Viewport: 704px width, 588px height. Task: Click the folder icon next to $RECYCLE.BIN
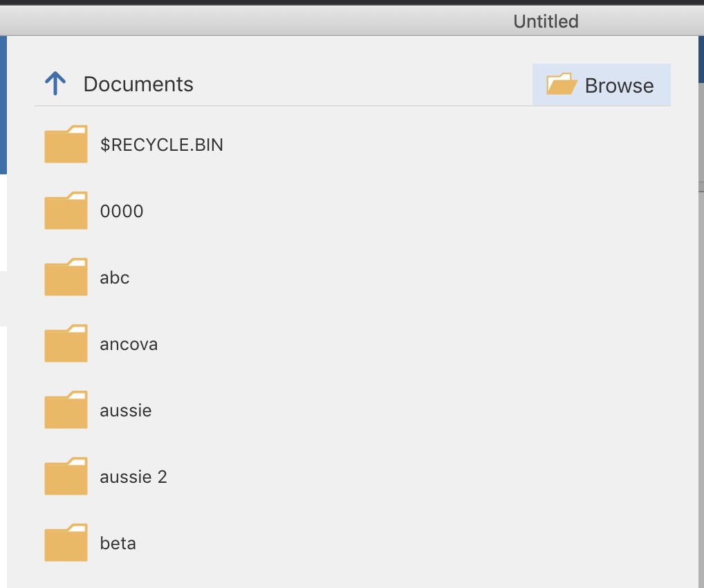(x=66, y=144)
